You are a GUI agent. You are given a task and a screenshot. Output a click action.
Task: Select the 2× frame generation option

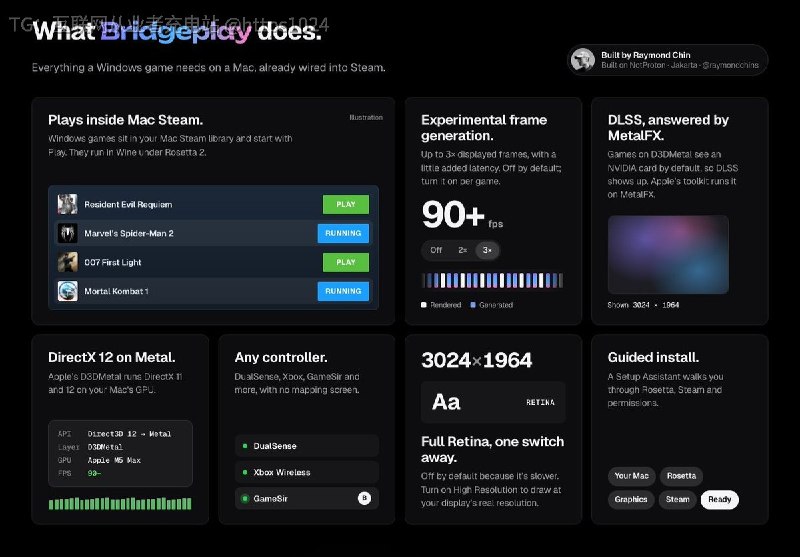pyautogui.click(x=463, y=250)
